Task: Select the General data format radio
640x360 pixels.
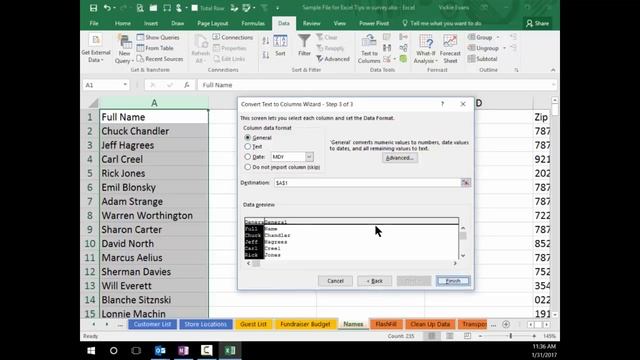Action: 248,138
